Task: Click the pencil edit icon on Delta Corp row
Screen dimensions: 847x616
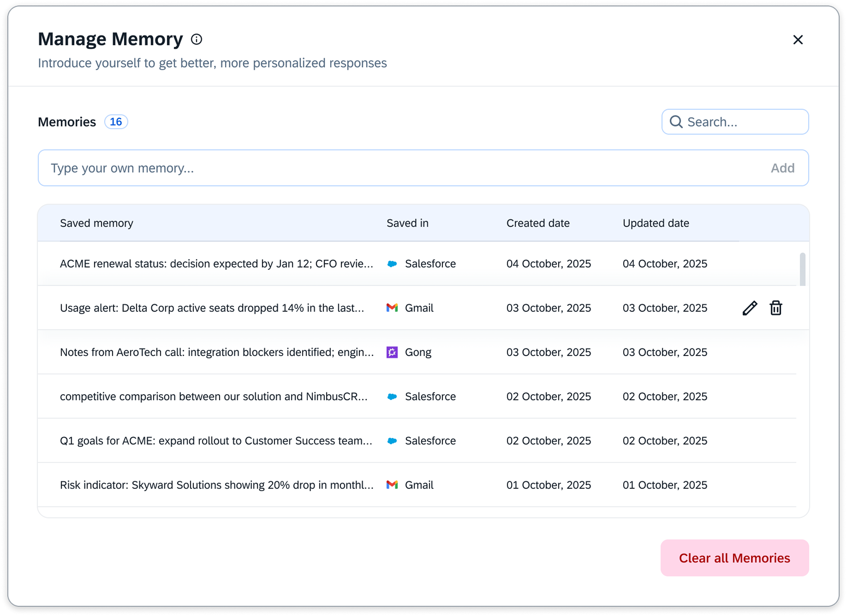Action: coord(749,308)
